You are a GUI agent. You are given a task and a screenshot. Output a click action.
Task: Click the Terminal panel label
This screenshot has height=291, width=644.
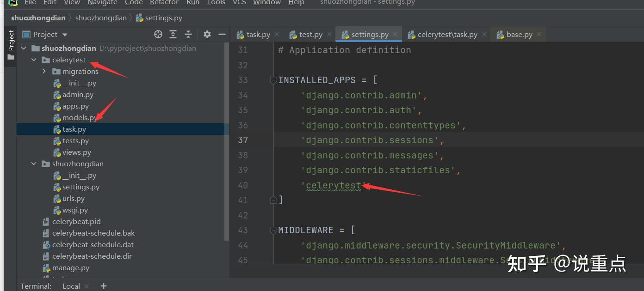(x=36, y=286)
